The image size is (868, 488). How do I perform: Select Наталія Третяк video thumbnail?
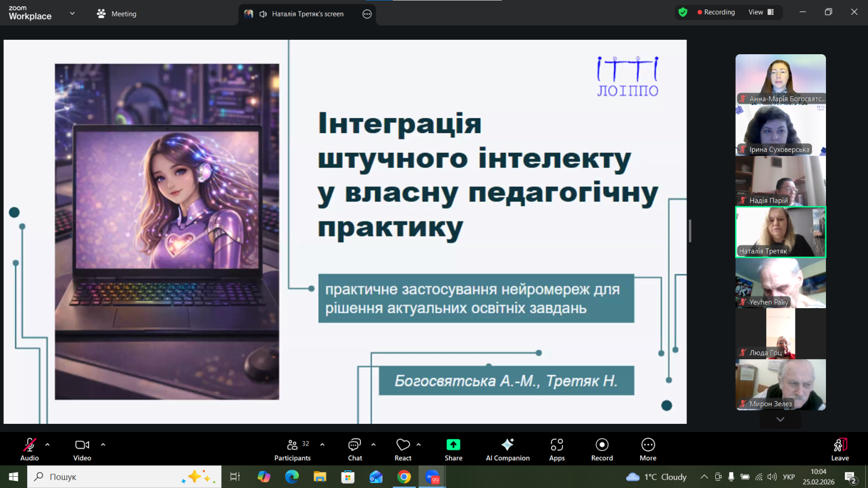click(x=780, y=232)
